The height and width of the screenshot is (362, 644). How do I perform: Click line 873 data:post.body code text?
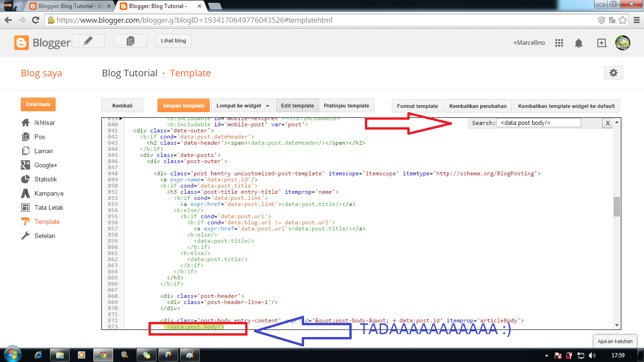click(x=196, y=326)
